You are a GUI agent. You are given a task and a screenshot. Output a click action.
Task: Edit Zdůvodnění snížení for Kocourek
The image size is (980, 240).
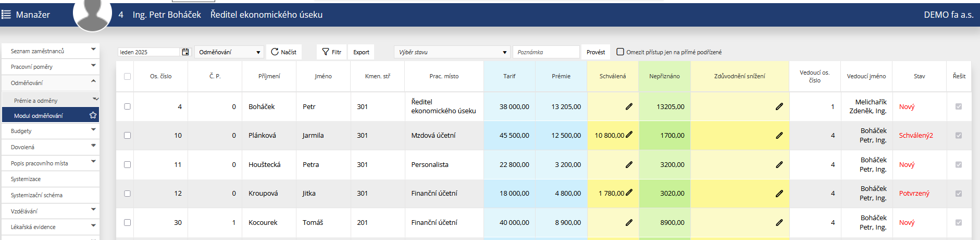click(779, 222)
